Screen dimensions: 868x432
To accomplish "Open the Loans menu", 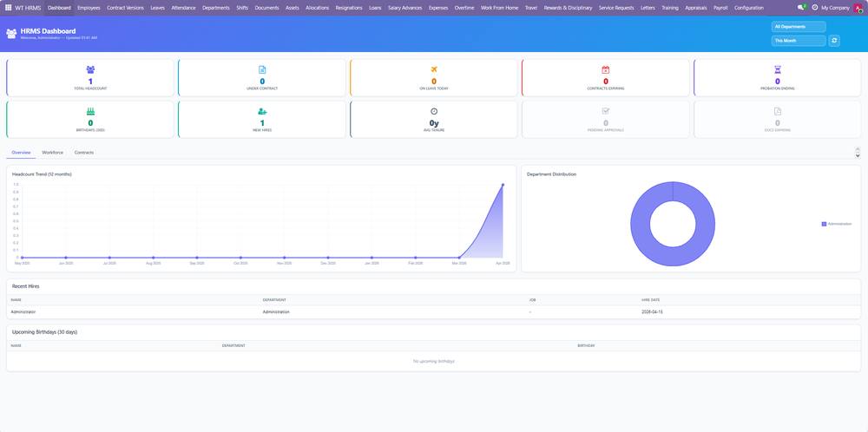I will coord(375,8).
